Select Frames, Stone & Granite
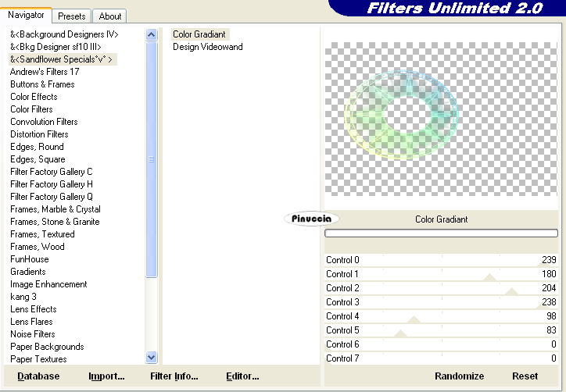The image size is (566, 392). [x=55, y=222]
